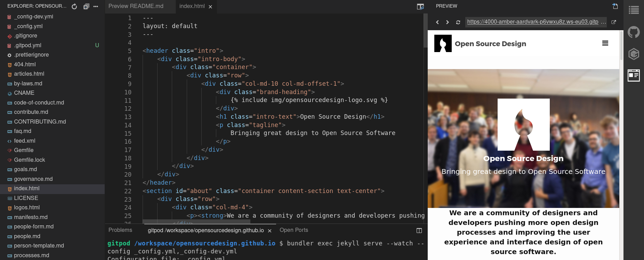Screen dimensions: 644x260
Task: Close the index.html editor tab
Action: 210,7
